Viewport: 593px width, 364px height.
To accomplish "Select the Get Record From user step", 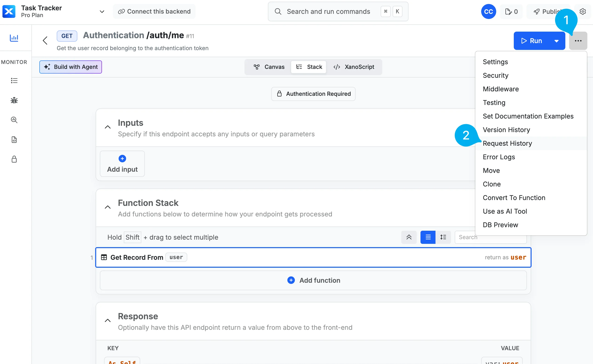I will coord(313,257).
